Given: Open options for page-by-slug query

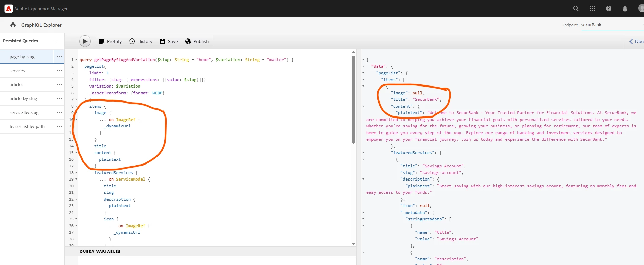Looking at the screenshot, I should click(x=60, y=57).
